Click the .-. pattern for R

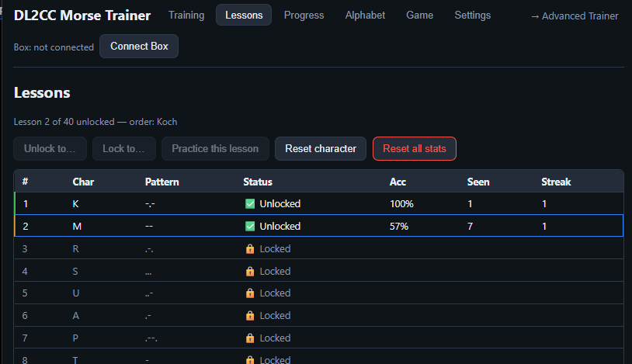pos(149,249)
